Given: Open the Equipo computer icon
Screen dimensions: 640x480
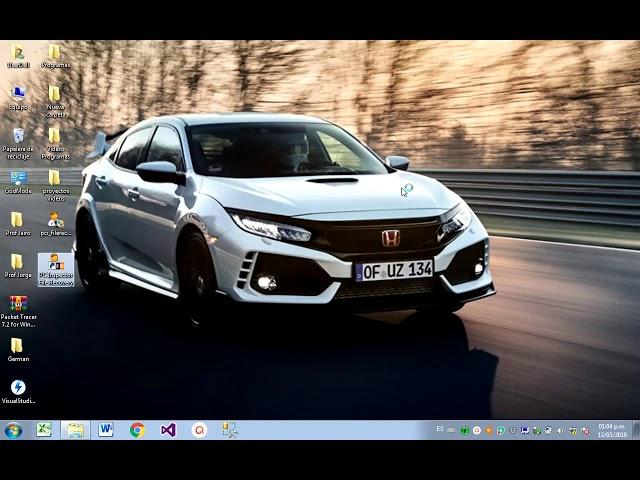Looking at the screenshot, I should click(18, 98).
